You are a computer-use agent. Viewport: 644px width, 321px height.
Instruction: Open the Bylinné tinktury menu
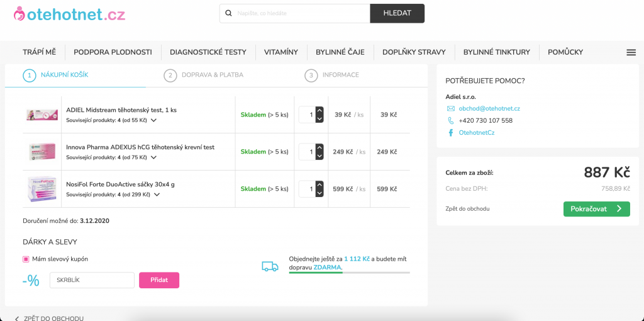[x=497, y=52]
